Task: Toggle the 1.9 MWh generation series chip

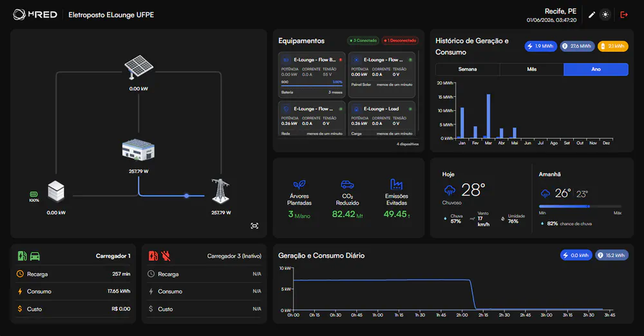Action: coord(540,46)
